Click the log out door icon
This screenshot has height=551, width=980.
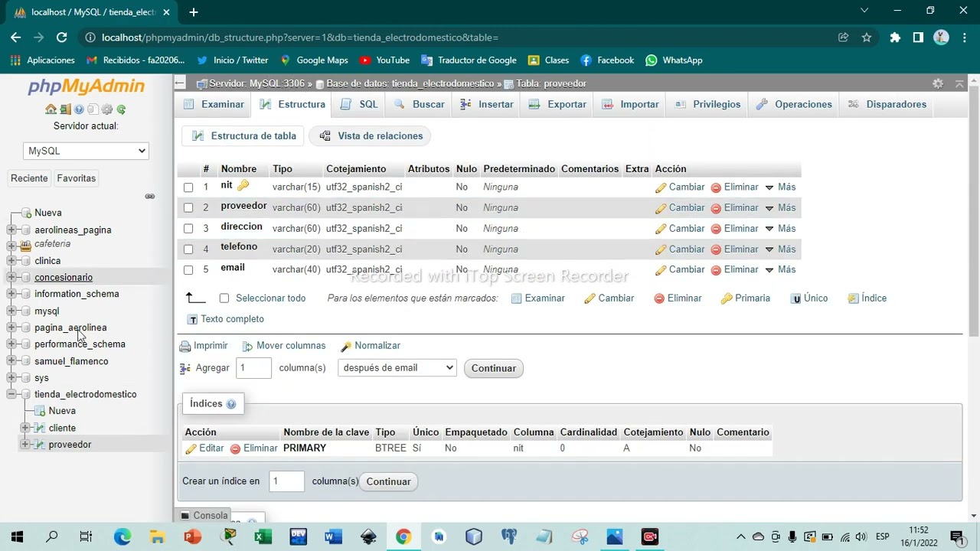tap(65, 109)
